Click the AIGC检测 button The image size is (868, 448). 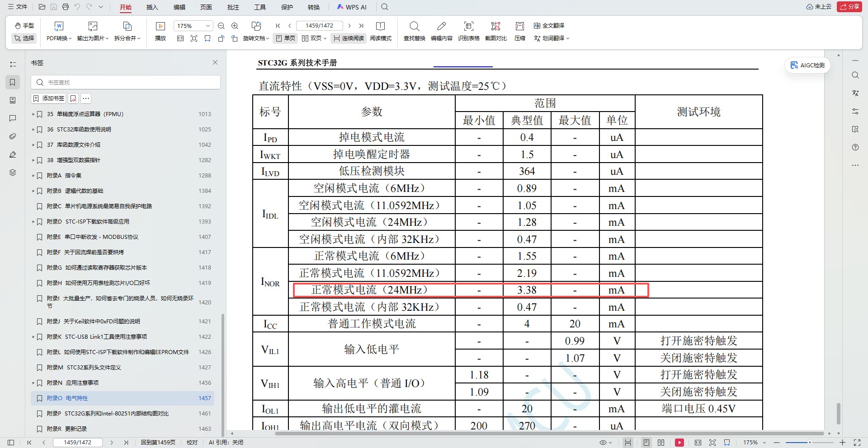tap(807, 65)
